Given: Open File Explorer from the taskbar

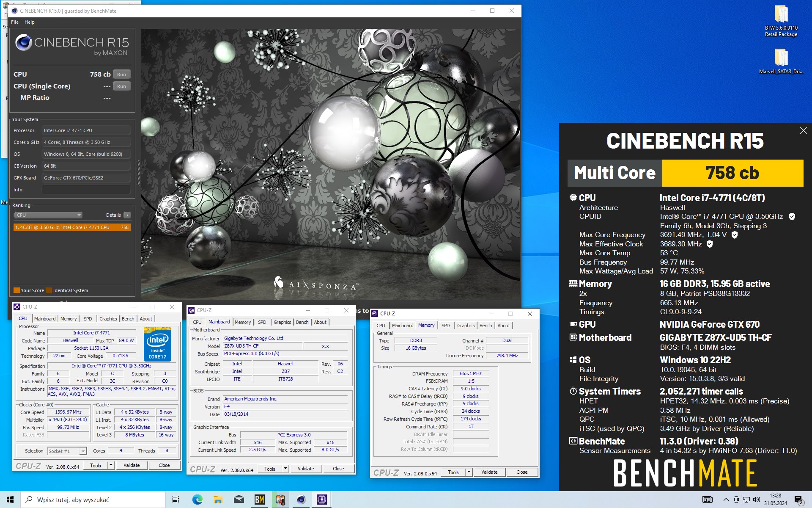Looking at the screenshot, I should 218,500.
